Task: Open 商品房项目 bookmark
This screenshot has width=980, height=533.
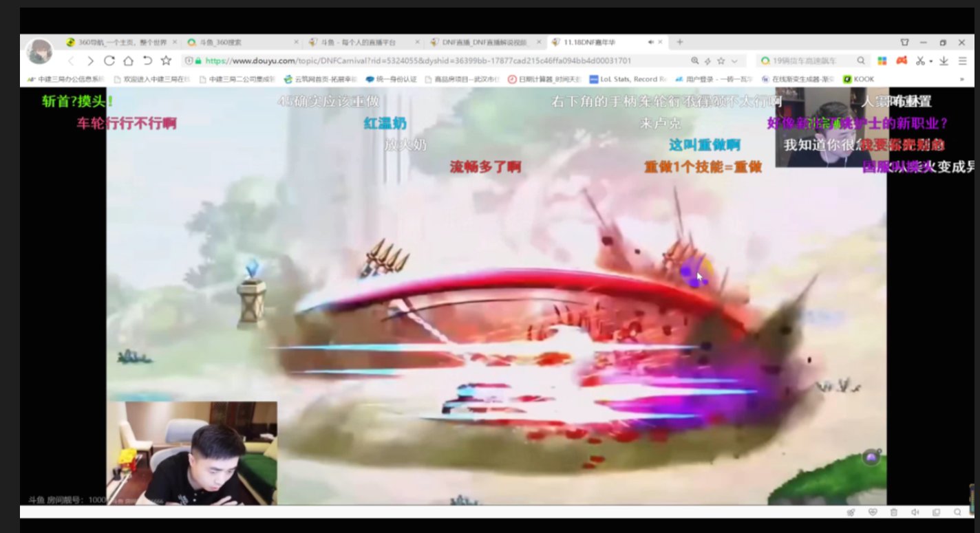Action: tap(464, 79)
